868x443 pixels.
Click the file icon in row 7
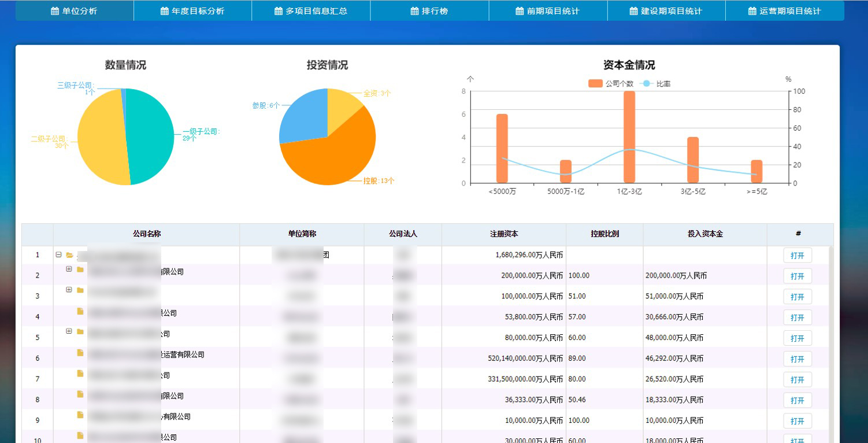coord(80,373)
